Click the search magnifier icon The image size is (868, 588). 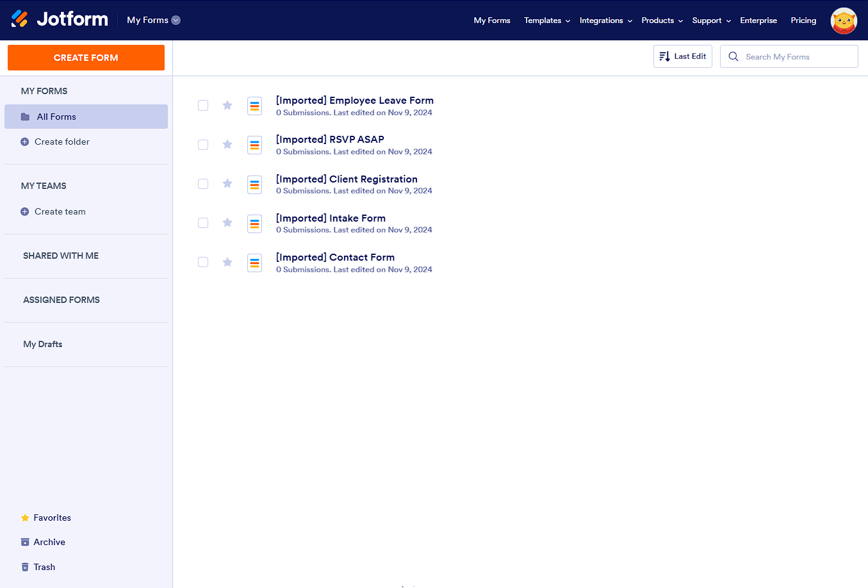[x=733, y=56]
